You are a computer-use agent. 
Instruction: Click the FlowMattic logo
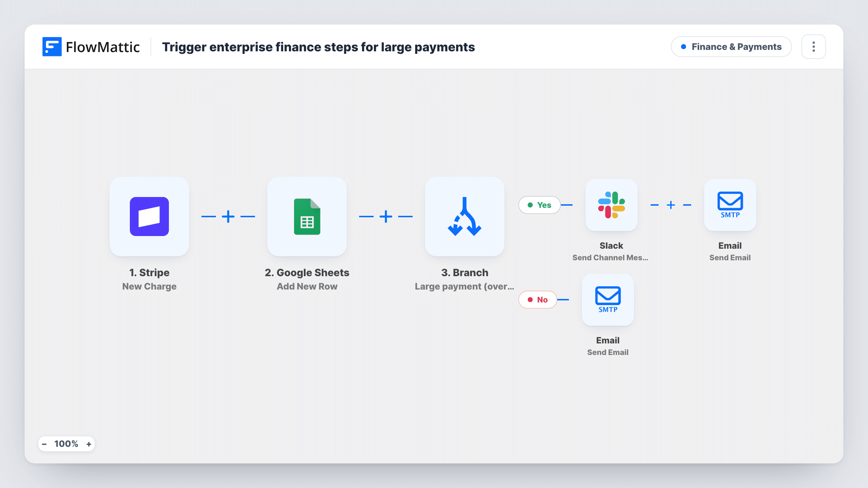pyautogui.click(x=91, y=47)
